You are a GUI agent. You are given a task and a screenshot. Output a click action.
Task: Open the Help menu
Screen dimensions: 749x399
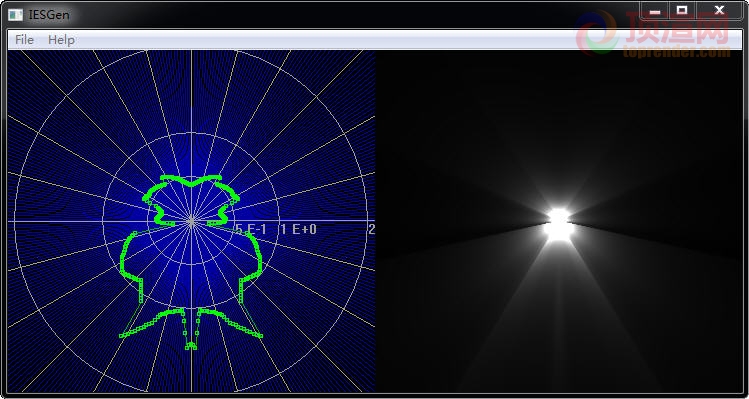(61, 40)
